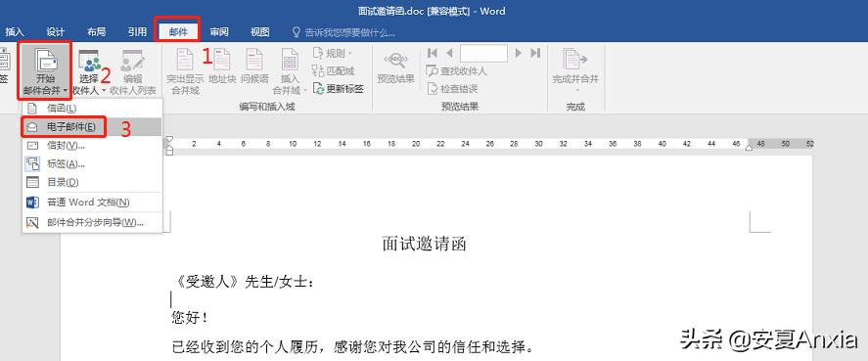
Task: Select the 标签(A)... menu entry
Action: [x=92, y=164]
